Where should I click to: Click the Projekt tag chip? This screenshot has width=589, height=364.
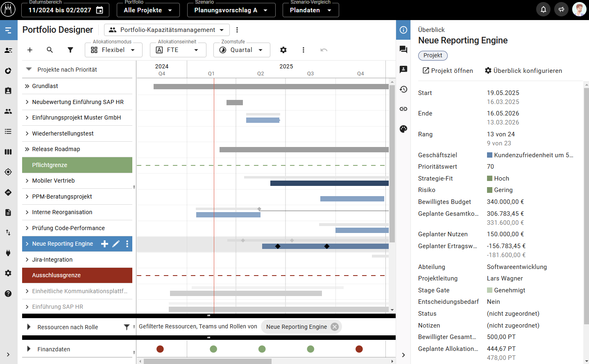click(433, 55)
